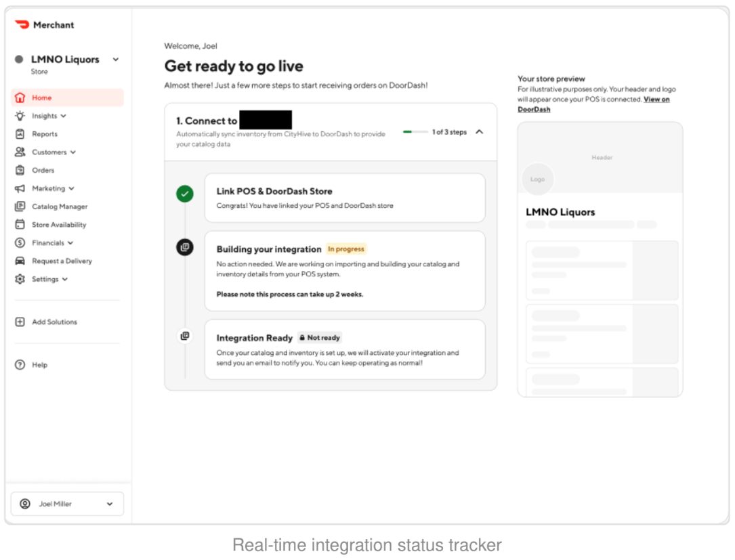The image size is (735, 560).
Task: Click the 'Building your integration' title
Action: 268,249
